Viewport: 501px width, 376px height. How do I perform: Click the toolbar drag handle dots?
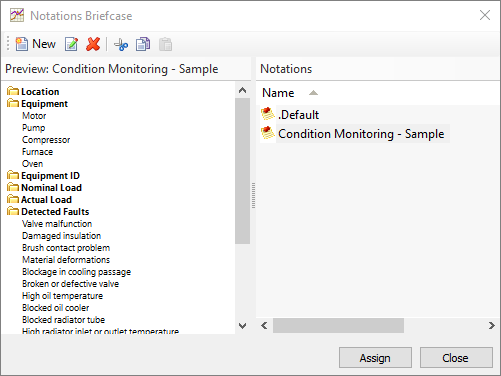(x=8, y=44)
